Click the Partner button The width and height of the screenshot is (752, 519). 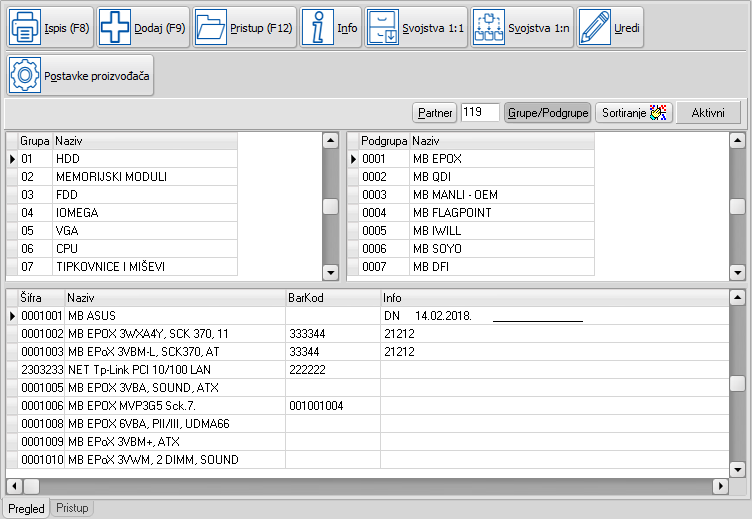(x=435, y=113)
